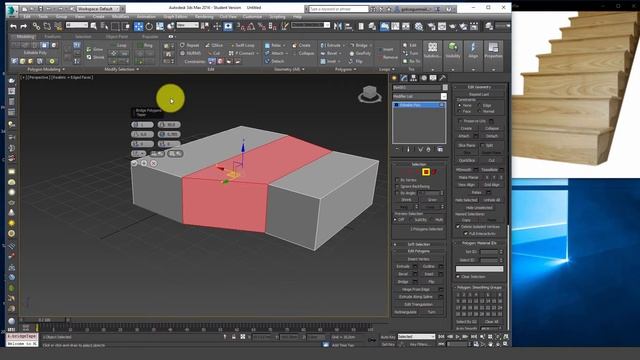This screenshot has width=640, height=360.
Task: Activate the Select and Move tool
Action: [138, 27]
